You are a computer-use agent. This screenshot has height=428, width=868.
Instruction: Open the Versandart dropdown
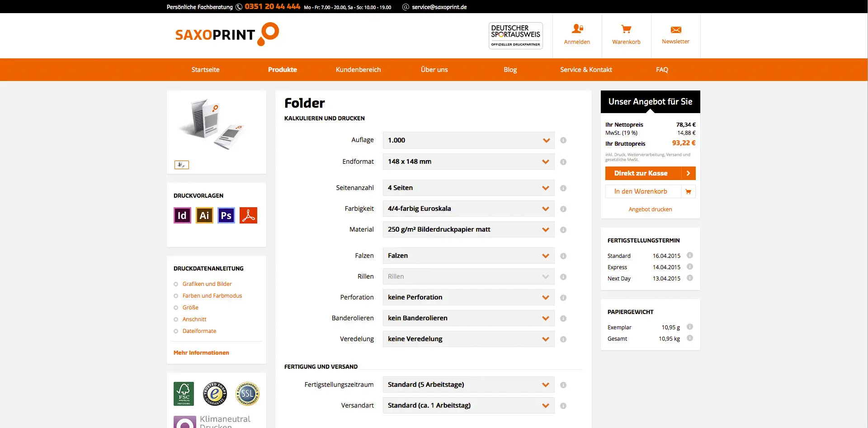pyautogui.click(x=468, y=405)
